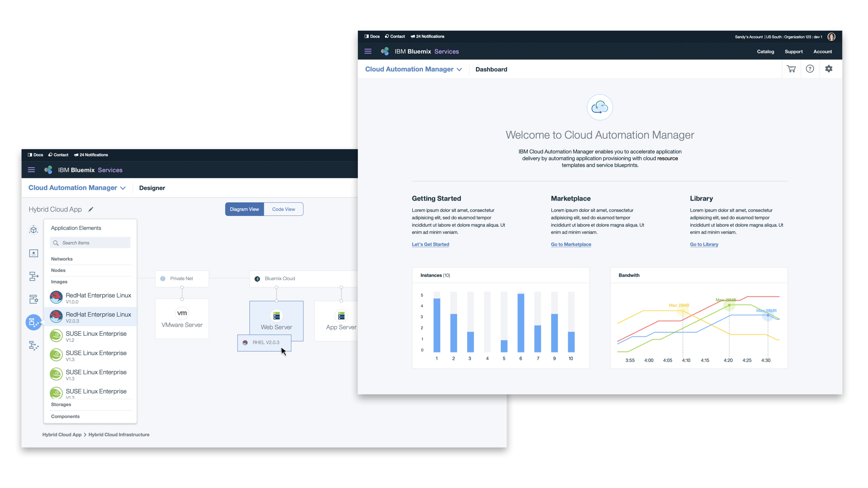Click the IBM Bluemix logo on dashboard
Viewport: 868px width, 488px height.
coord(385,51)
